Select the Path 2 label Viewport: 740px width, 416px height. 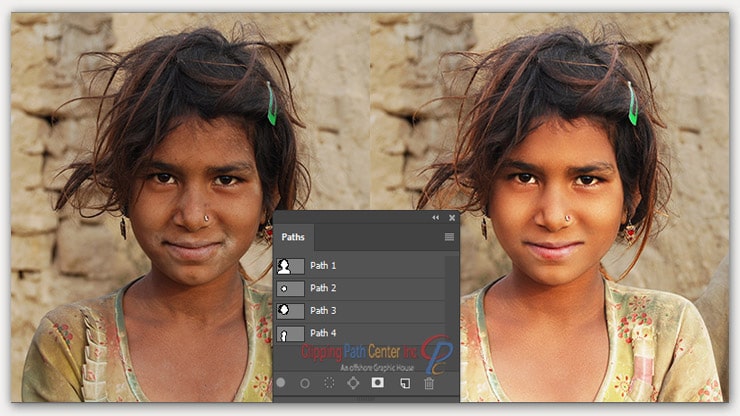[x=323, y=288]
